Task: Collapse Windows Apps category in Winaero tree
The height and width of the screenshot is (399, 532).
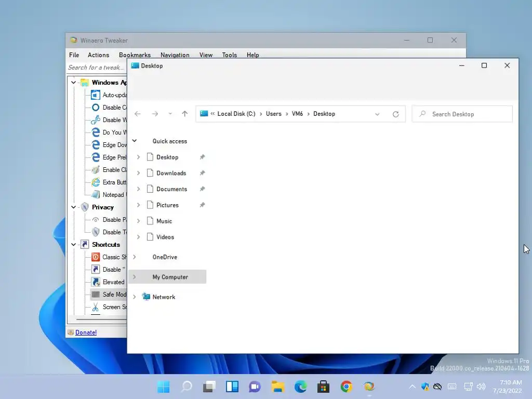Action: [x=73, y=83]
